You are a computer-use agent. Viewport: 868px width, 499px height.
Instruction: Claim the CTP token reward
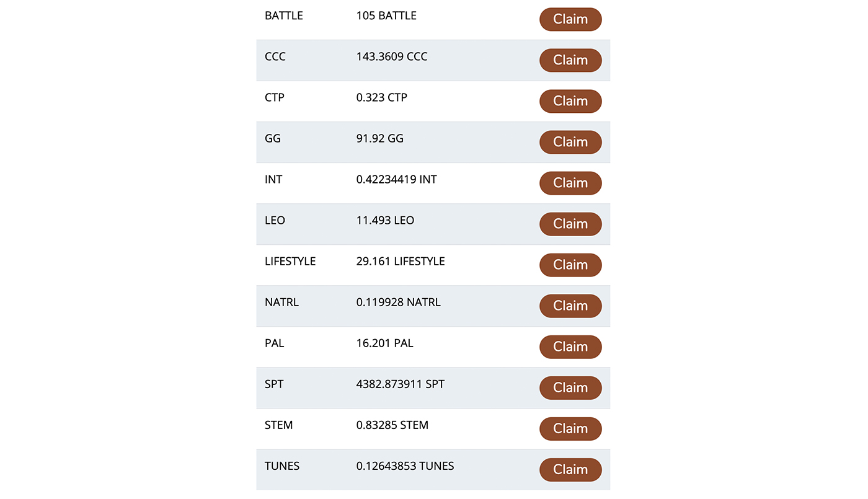tap(570, 101)
